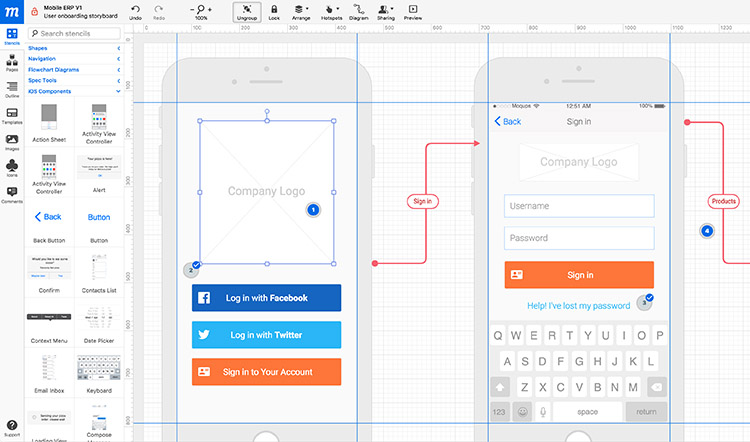The height and width of the screenshot is (442, 750).
Task: Select the Products connector label
Action: (723, 201)
